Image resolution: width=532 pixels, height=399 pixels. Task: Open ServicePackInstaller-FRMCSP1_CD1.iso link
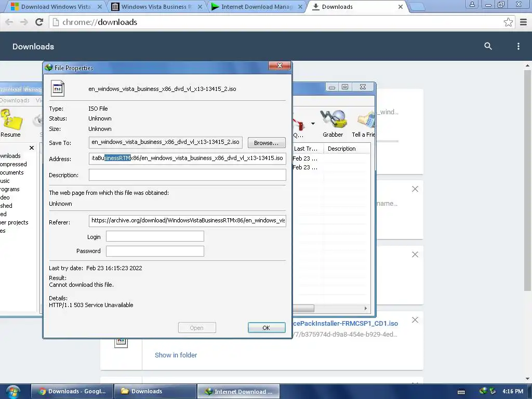point(345,323)
